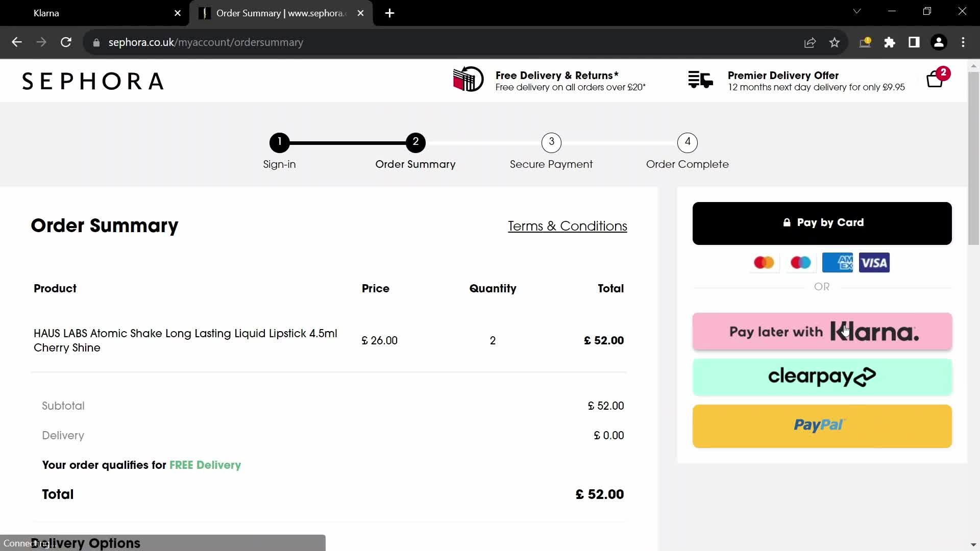Toggle the browser side panel icon
Screen dimensions: 980x551
pos(914,42)
